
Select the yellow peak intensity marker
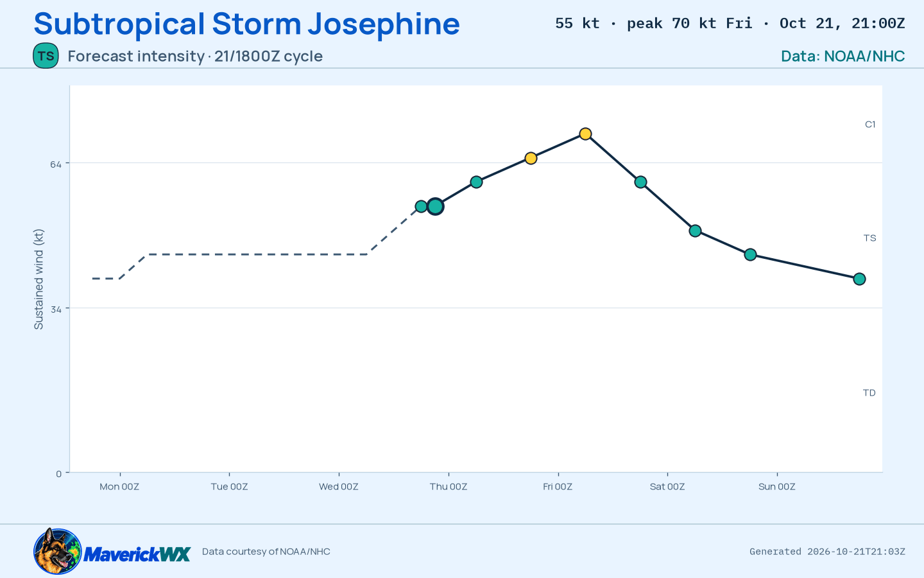point(585,134)
